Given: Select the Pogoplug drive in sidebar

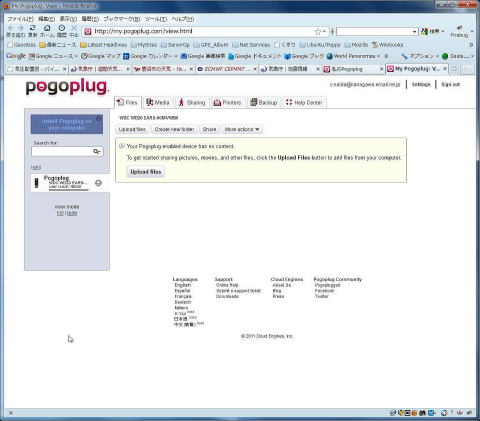Looking at the screenshot, I should click(67, 183).
